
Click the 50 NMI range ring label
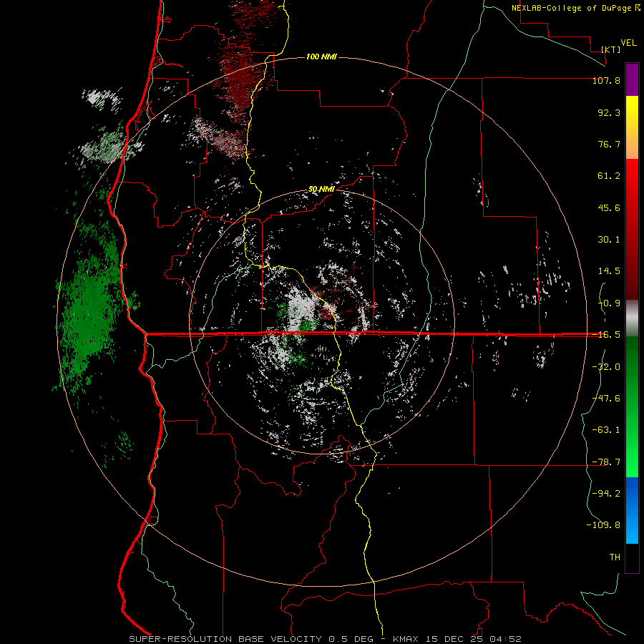pyautogui.click(x=321, y=189)
